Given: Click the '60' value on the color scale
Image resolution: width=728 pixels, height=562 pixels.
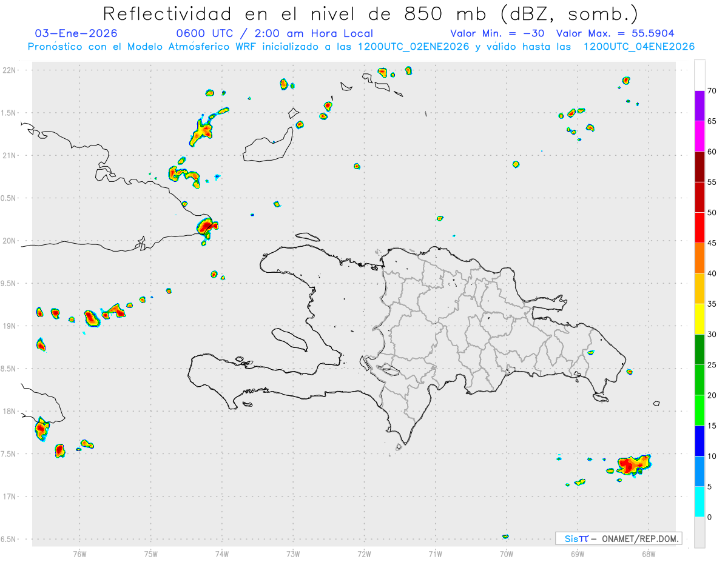Looking at the screenshot, I should pos(712,152).
